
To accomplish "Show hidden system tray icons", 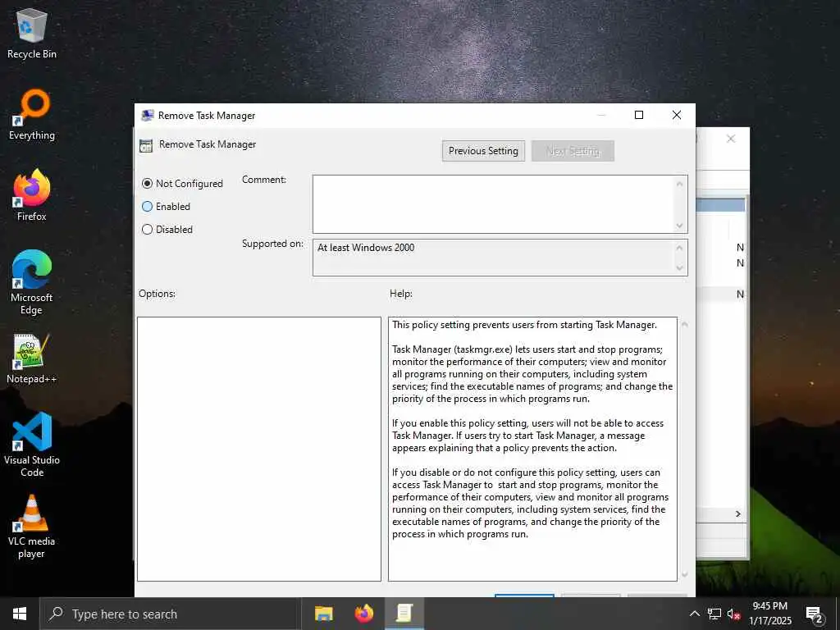I will click(x=694, y=614).
